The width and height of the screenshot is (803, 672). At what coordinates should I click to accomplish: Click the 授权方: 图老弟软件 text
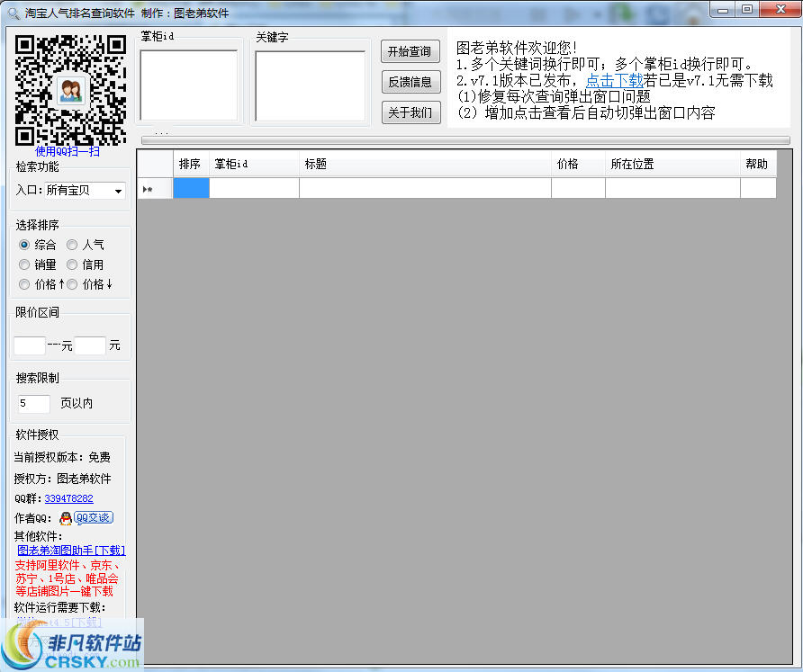(62, 479)
